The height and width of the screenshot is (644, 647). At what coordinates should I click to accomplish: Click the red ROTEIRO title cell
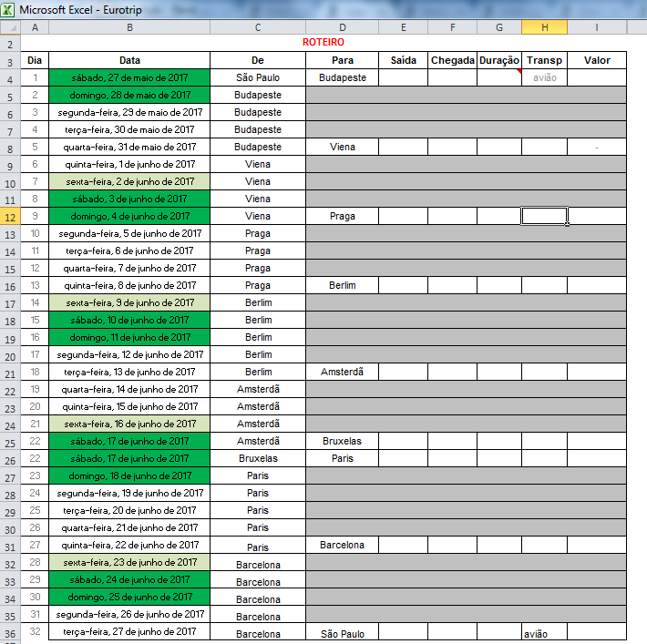pos(323,42)
